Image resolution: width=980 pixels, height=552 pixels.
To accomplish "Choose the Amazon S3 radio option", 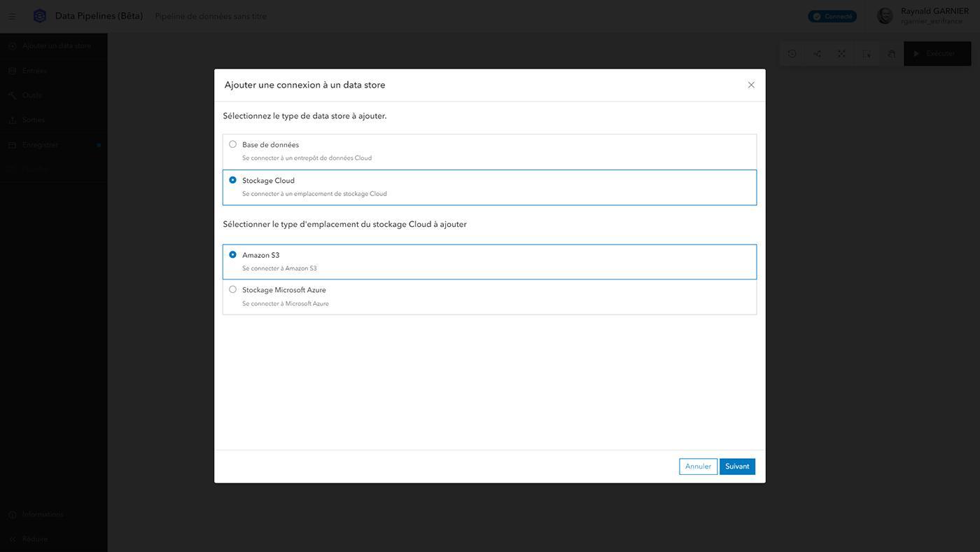I will (232, 255).
